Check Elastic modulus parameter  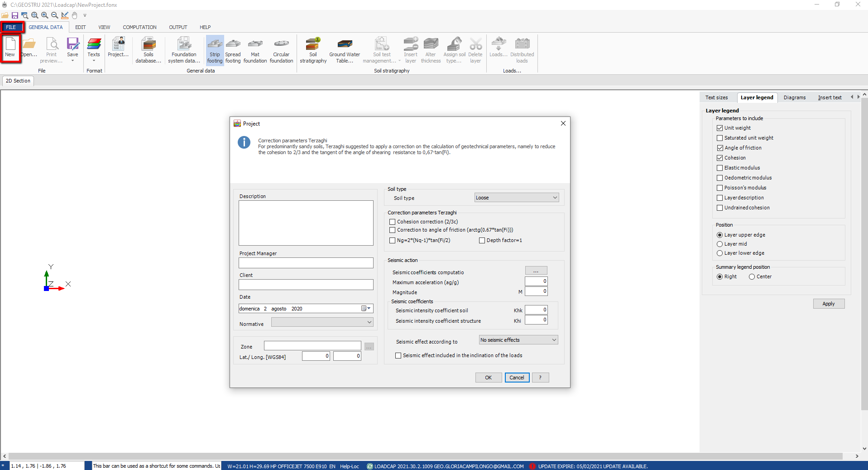[720, 168]
